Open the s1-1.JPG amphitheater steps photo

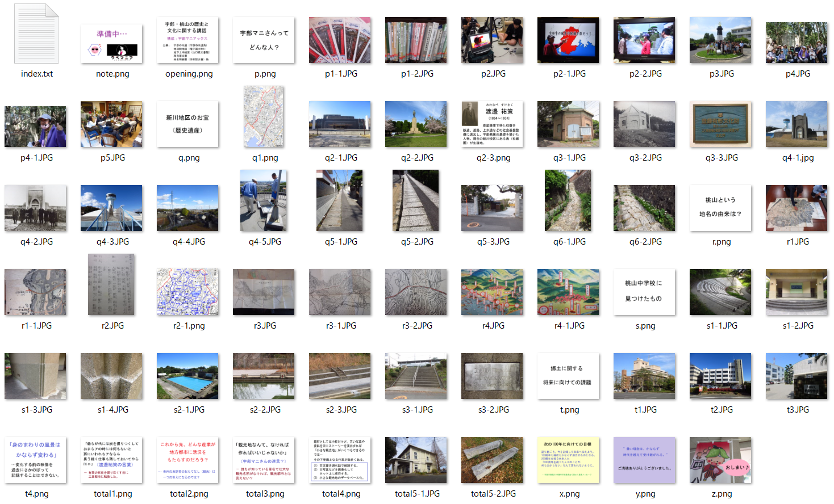720,292
